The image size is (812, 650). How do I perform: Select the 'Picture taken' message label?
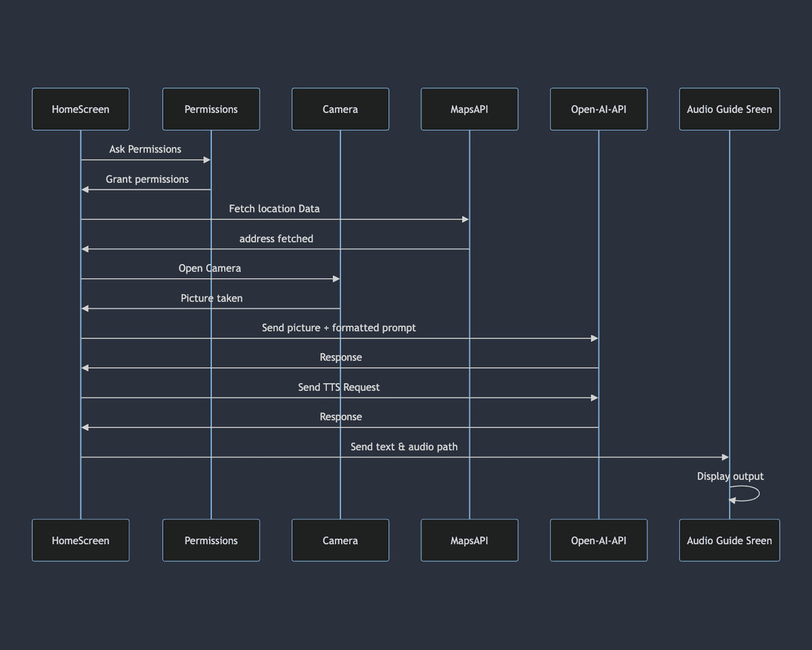(x=211, y=298)
